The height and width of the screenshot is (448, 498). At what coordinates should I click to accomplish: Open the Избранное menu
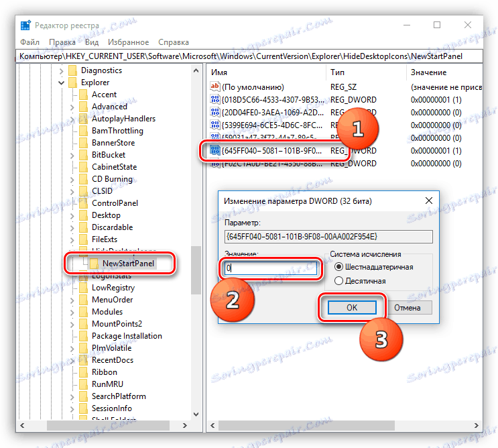pos(128,42)
